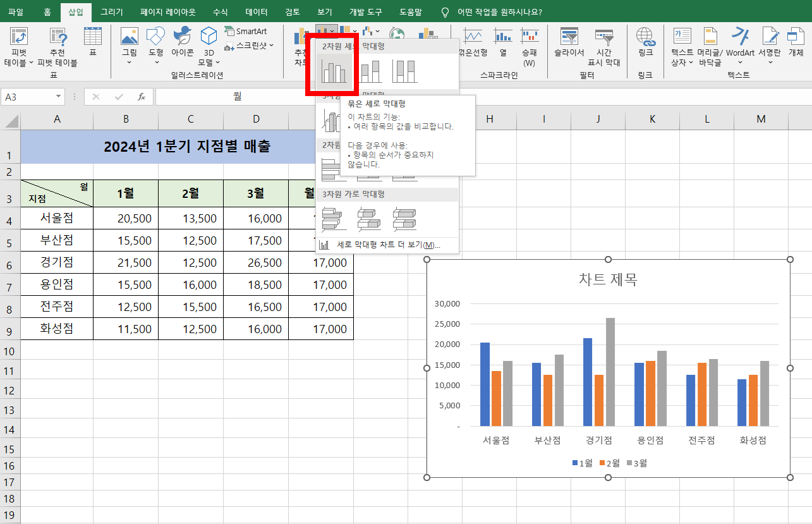Viewport: 812px width, 524px height.
Task: Switch to the 홈 (Home) tab
Action: (47, 12)
